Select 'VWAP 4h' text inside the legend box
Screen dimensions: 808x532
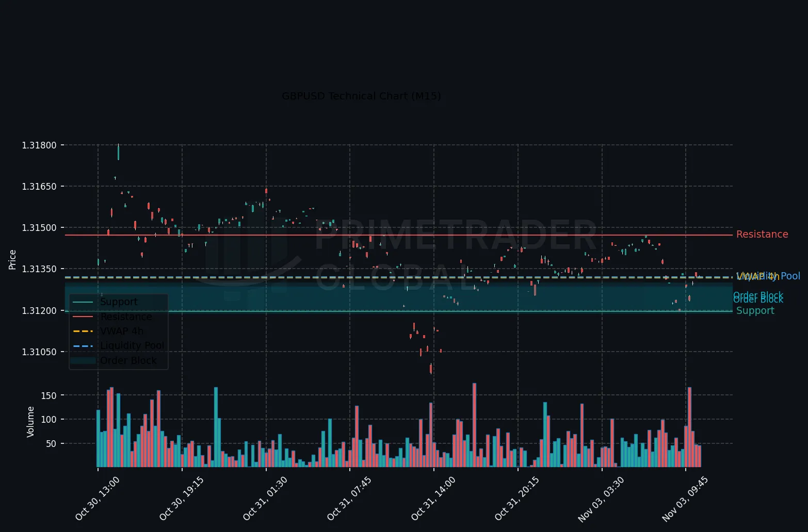[122, 331]
